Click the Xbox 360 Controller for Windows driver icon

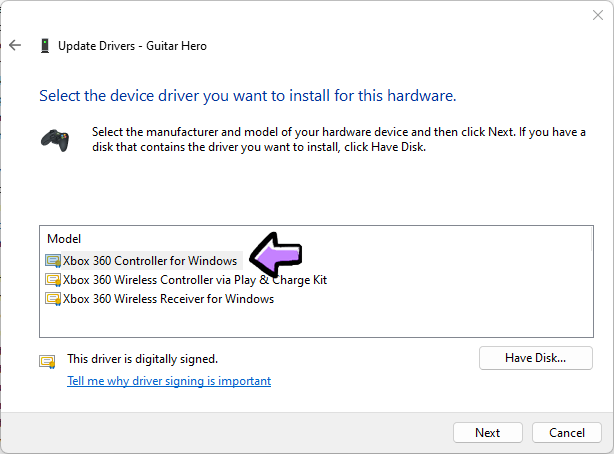tap(53, 261)
